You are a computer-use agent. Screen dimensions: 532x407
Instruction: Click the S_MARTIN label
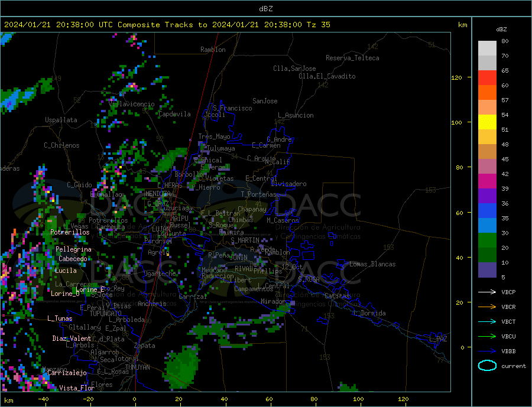[245, 240]
